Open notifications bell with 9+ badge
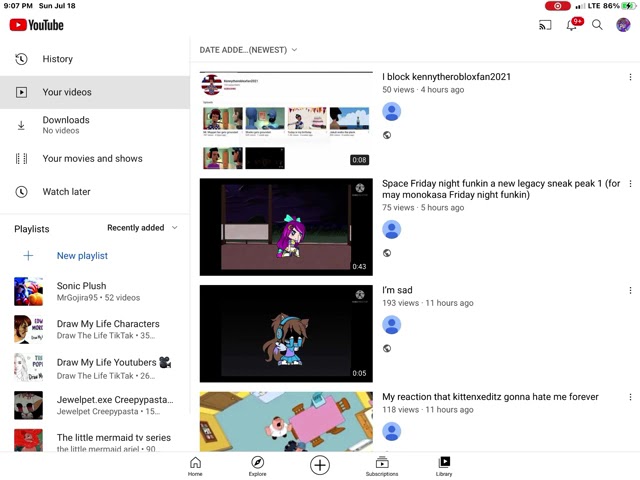This screenshot has width=640, height=480. pos(573,24)
